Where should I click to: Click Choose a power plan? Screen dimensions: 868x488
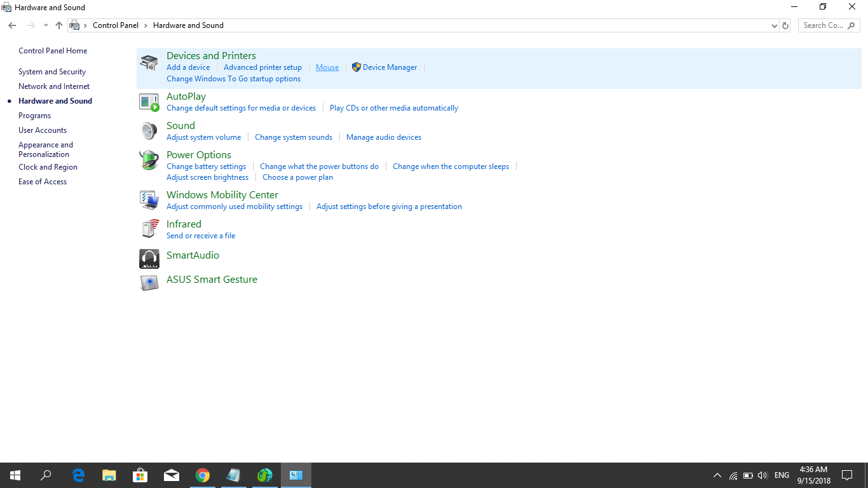297,177
